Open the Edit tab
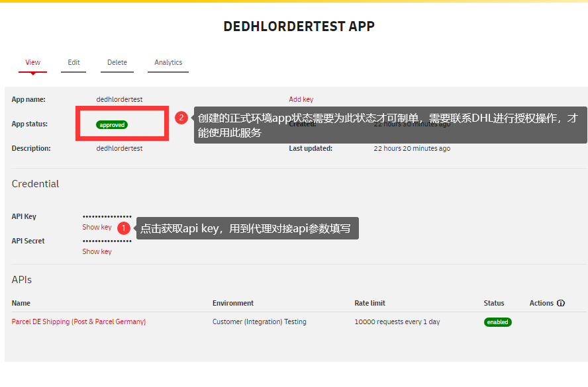588x387 pixels. click(73, 62)
